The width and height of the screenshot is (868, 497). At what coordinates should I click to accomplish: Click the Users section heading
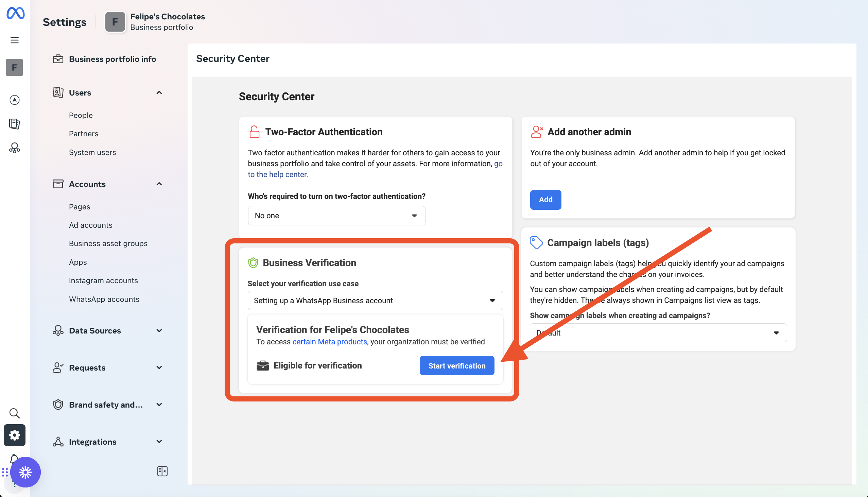click(80, 92)
